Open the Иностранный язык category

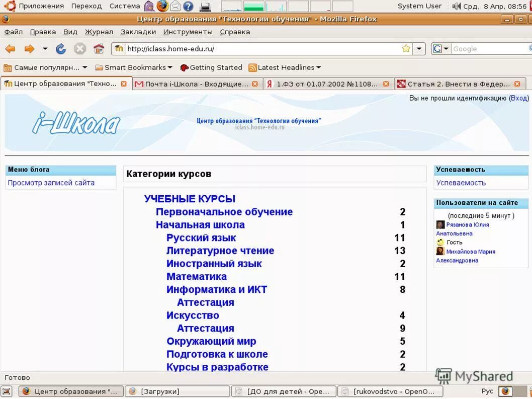(x=214, y=264)
